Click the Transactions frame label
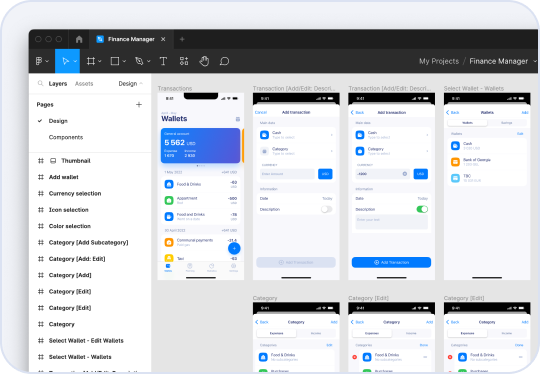This screenshot has width=540, height=374. point(175,89)
